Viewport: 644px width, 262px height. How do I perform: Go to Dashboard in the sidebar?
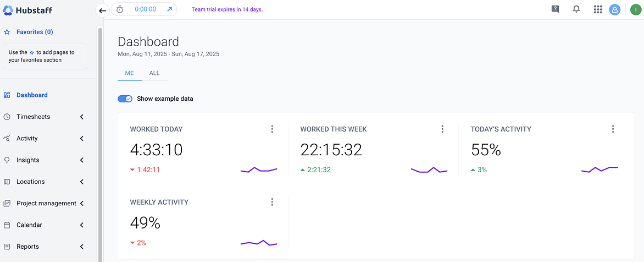[x=32, y=95]
